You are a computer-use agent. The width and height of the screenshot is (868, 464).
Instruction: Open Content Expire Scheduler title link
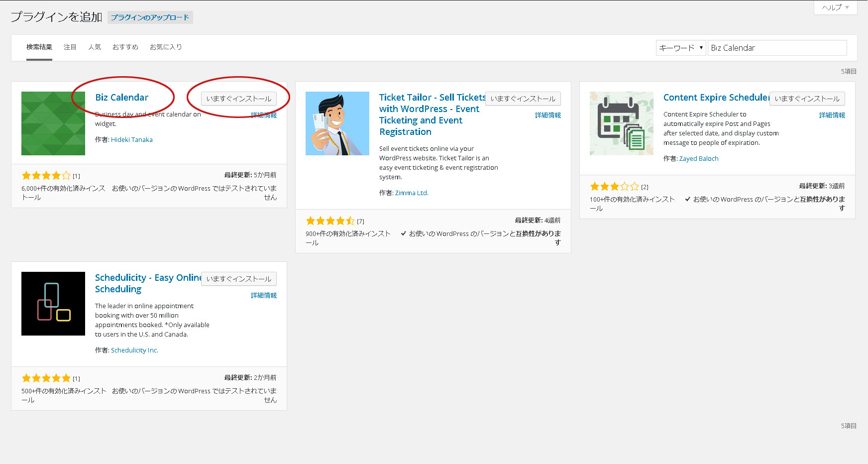(x=716, y=98)
